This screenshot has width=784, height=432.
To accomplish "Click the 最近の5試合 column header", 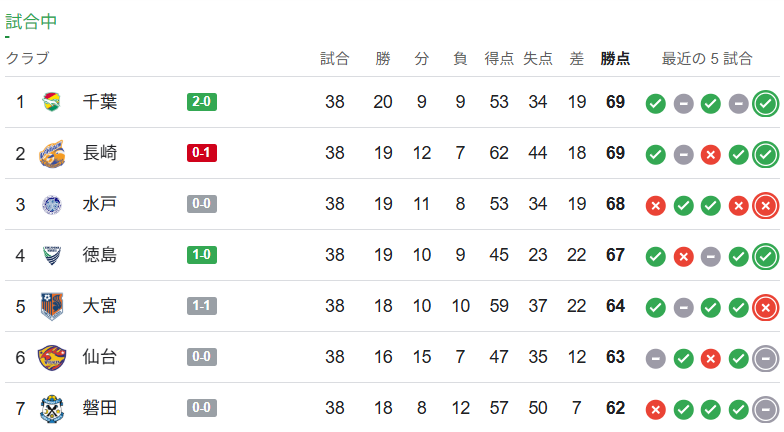I will [707, 59].
